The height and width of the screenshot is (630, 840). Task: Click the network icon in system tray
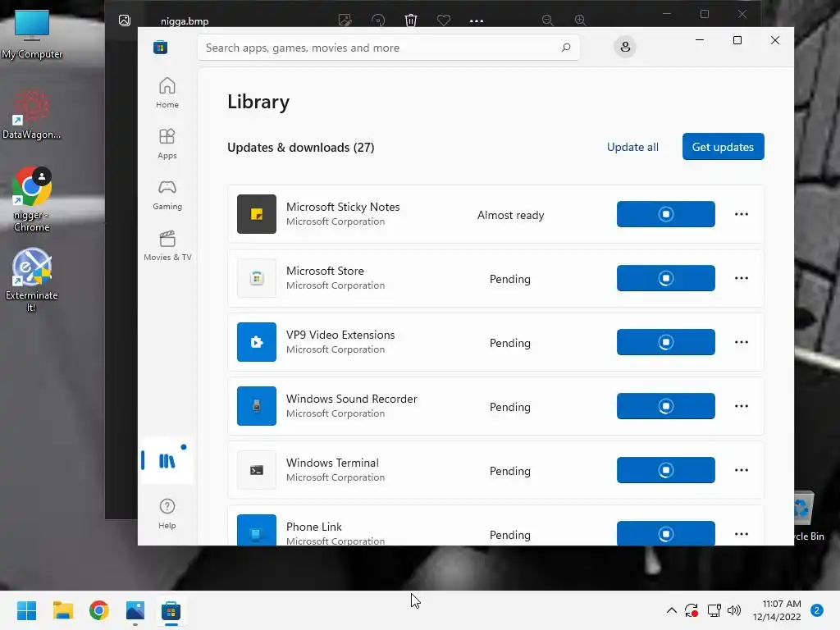pyautogui.click(x=714, y=610)
